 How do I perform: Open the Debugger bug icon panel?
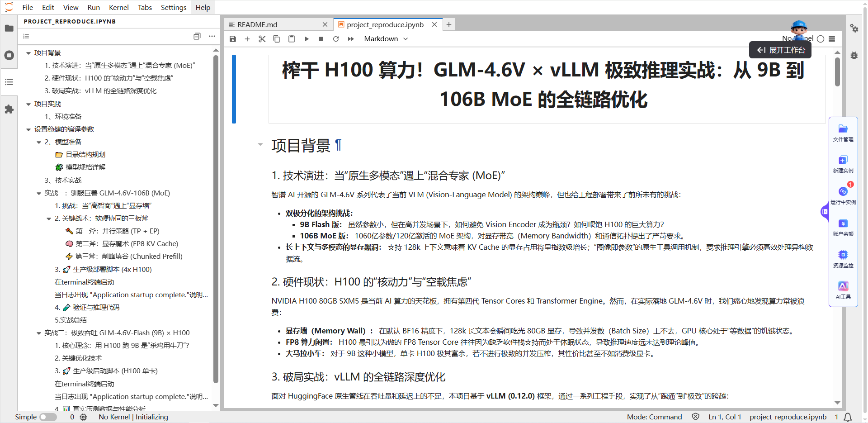(x=854, y=55)
